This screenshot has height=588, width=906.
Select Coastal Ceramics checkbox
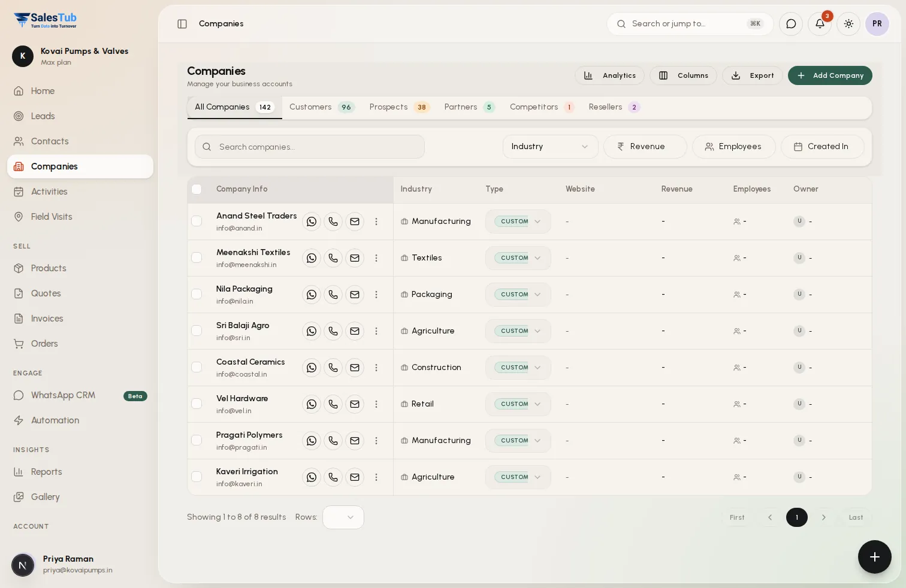pos(197,367)
